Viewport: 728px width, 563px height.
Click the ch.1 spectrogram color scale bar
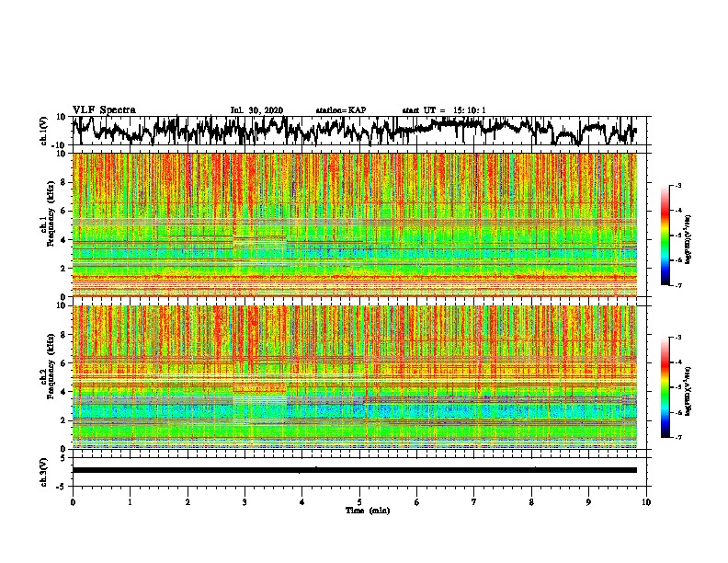click(x=665, y=236)
